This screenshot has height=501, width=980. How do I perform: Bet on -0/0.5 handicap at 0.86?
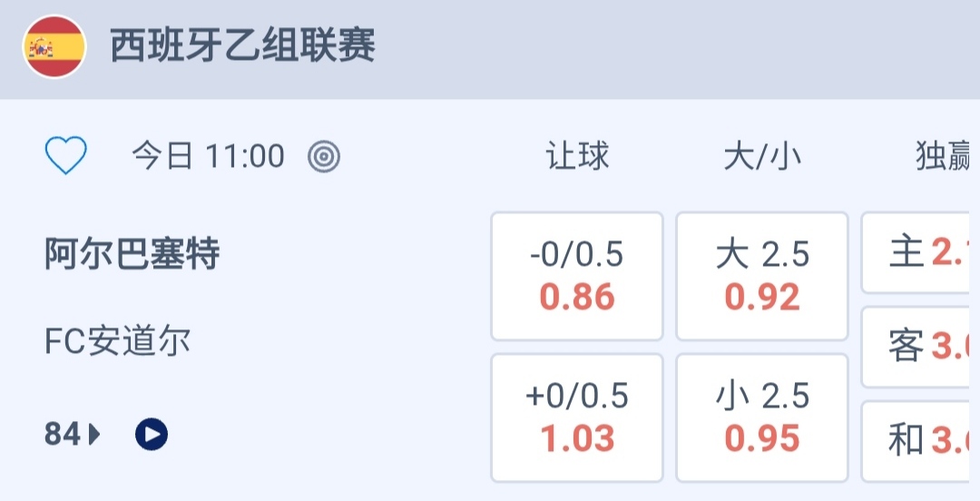click(577, 276)
